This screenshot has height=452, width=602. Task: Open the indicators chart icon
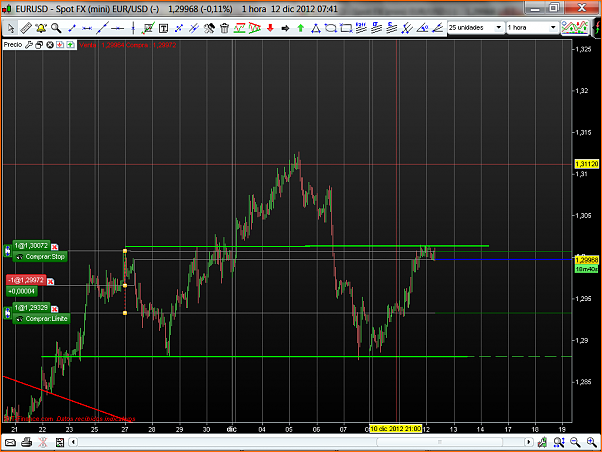tap(575, 28)
